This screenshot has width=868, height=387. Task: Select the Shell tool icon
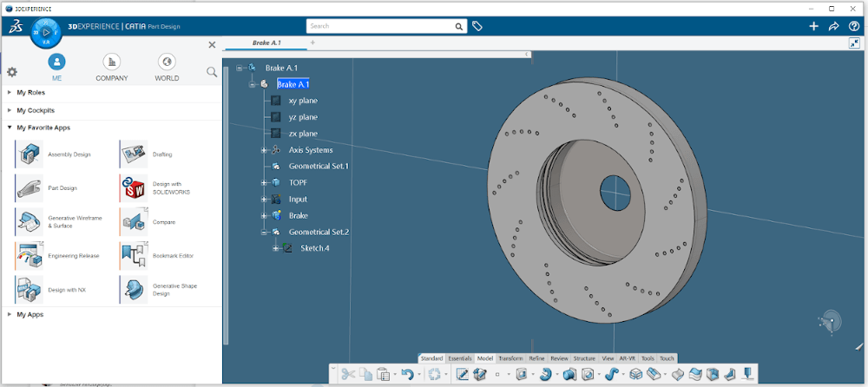point(714,374)
